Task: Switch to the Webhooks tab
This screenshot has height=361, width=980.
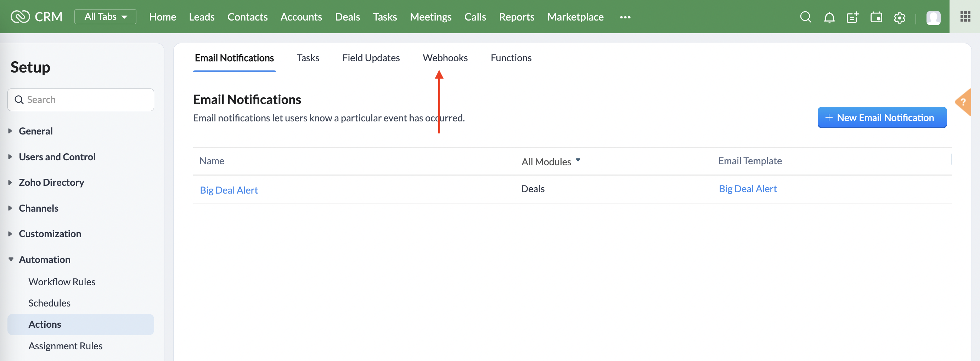Action: click(445, 58)
